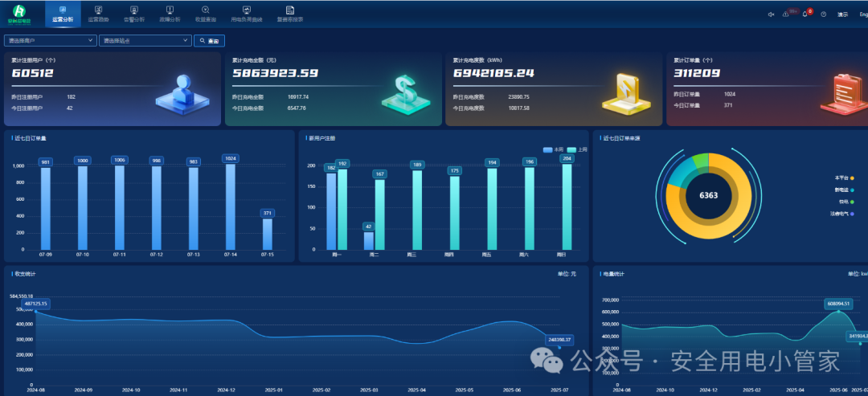
Task: Click the registration bar labeled 175
Action: point(454,213)
